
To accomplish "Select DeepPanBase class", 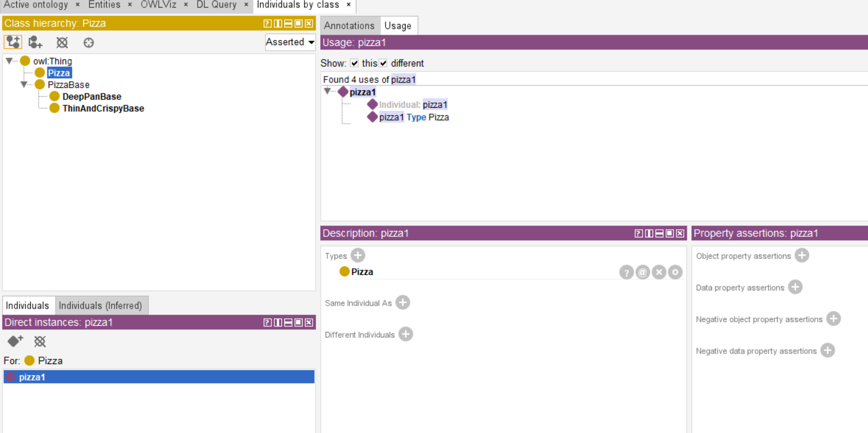I will pyautogui.click(x=92, y=96).
